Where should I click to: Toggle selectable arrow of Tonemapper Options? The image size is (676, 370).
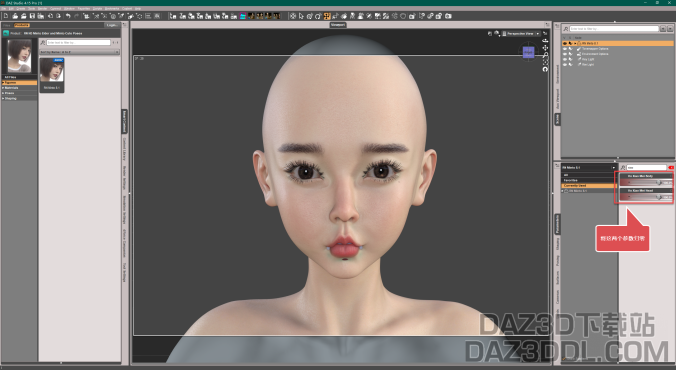570,49
